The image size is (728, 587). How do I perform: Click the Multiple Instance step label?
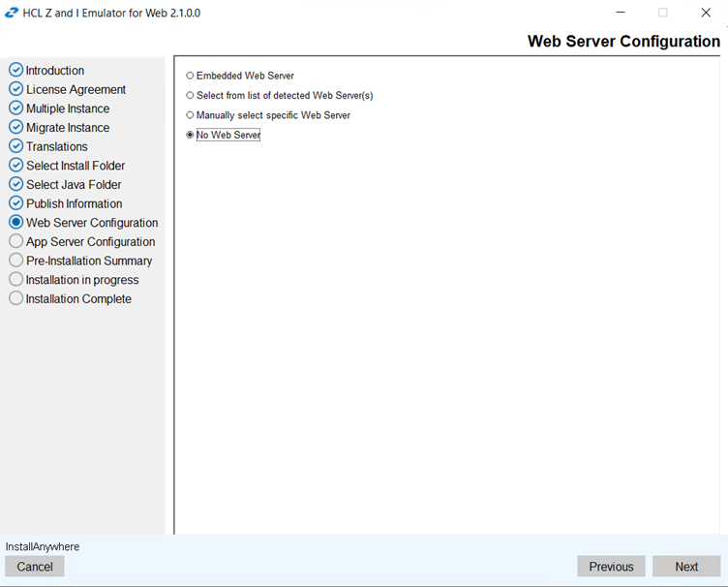click(x=68, y=108)
